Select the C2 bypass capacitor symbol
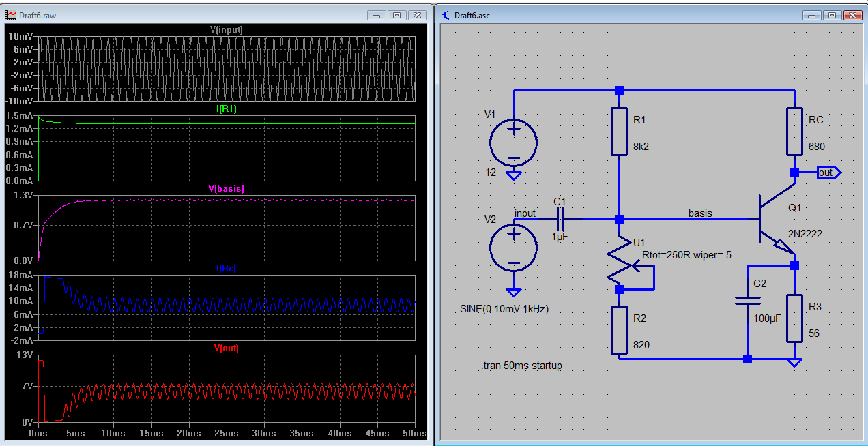 point(747,300)
